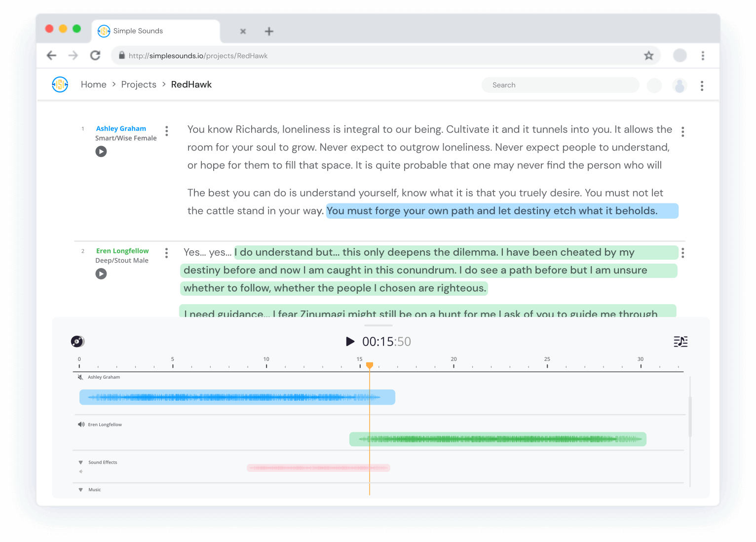The width and height of the screenshot is (756, 542).
Task: Open Ashley Graham voice profile
Action: tap(121, 128)
